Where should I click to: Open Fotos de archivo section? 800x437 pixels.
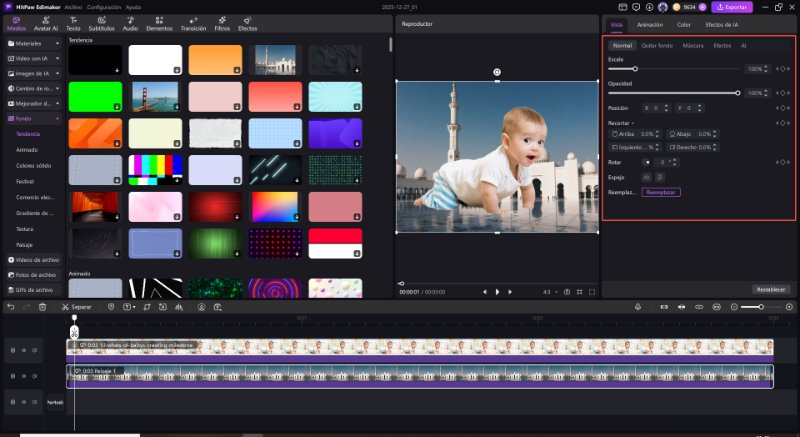(34, 275)
